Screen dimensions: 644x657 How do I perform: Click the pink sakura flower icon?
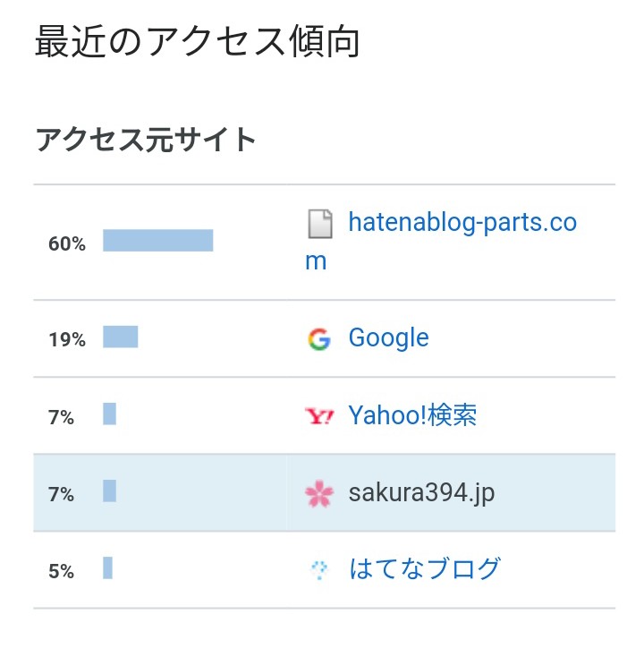tap(319, 493)
